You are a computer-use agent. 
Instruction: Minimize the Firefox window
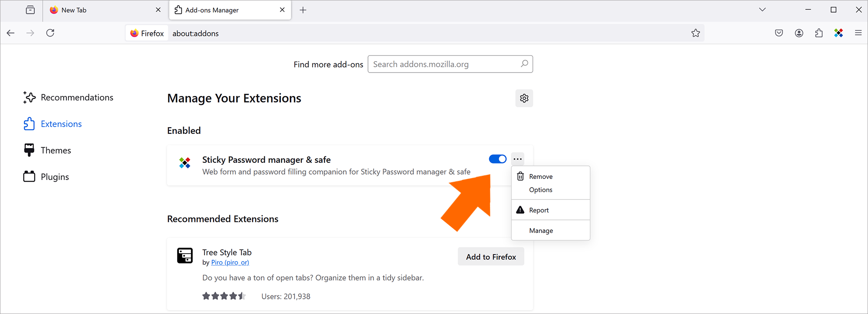(808, 10)
